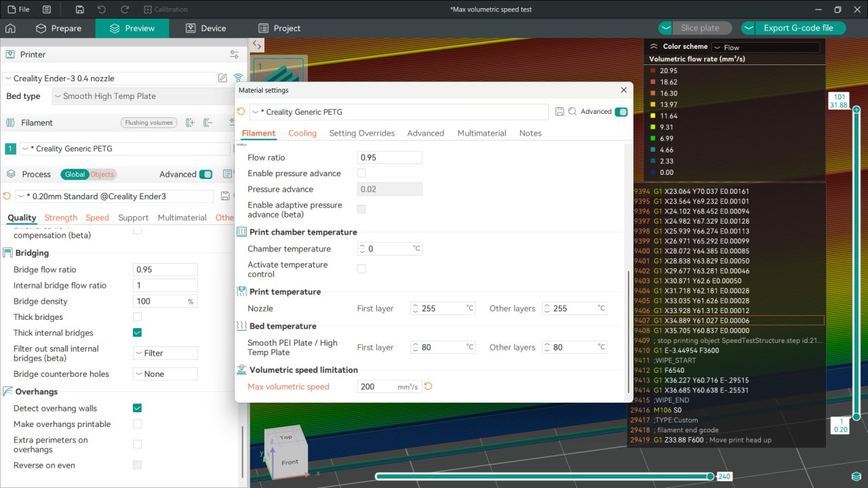Edit the Creality Ender-3 printer preset

[x=222, y=78]
